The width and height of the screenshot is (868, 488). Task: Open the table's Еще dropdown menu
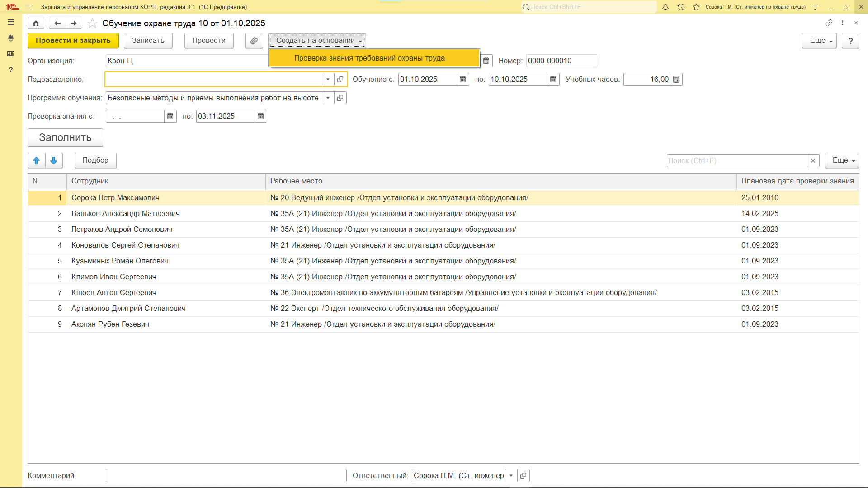[841, 160]
